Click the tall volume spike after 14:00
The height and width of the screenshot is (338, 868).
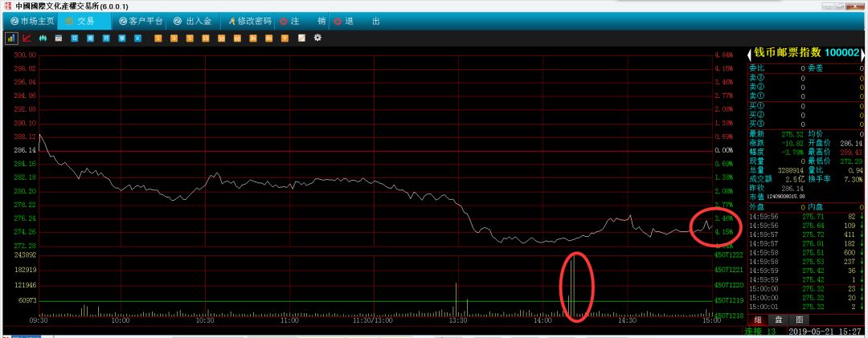[x=574, y=285]
